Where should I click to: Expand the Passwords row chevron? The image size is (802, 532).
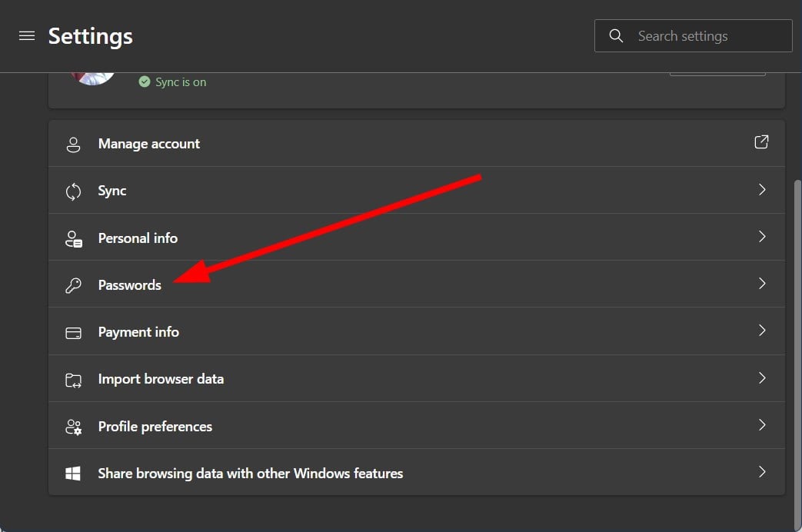coord(762,284)
